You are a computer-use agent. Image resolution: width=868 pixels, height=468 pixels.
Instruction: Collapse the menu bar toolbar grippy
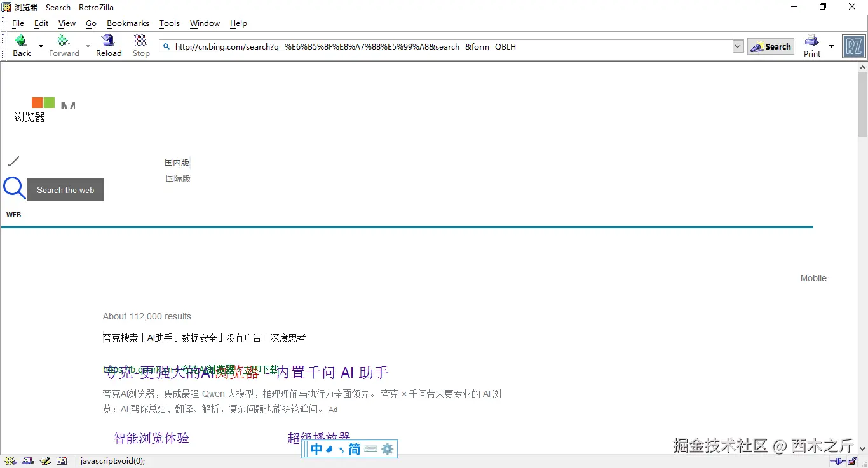coord(3,23)
